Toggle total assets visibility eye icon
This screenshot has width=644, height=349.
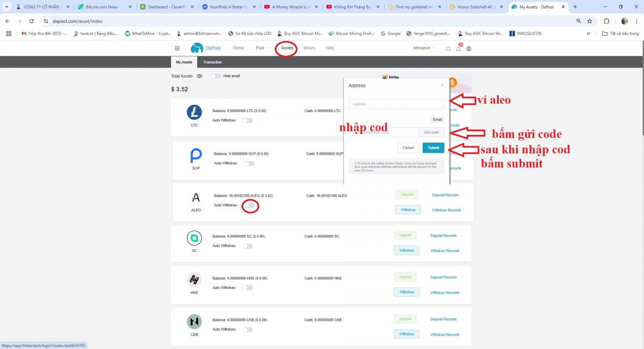(200, 76)
